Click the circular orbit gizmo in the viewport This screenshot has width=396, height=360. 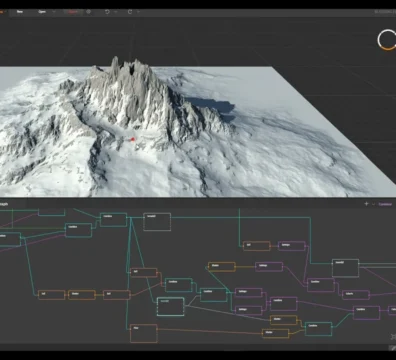pos(387,40)
